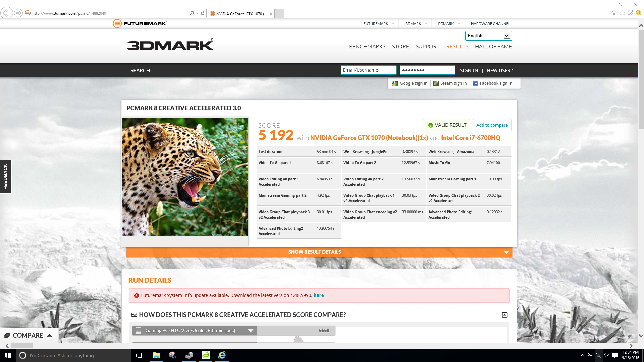
Task: Click the Steam sign in icon
Action: point(436,83)
